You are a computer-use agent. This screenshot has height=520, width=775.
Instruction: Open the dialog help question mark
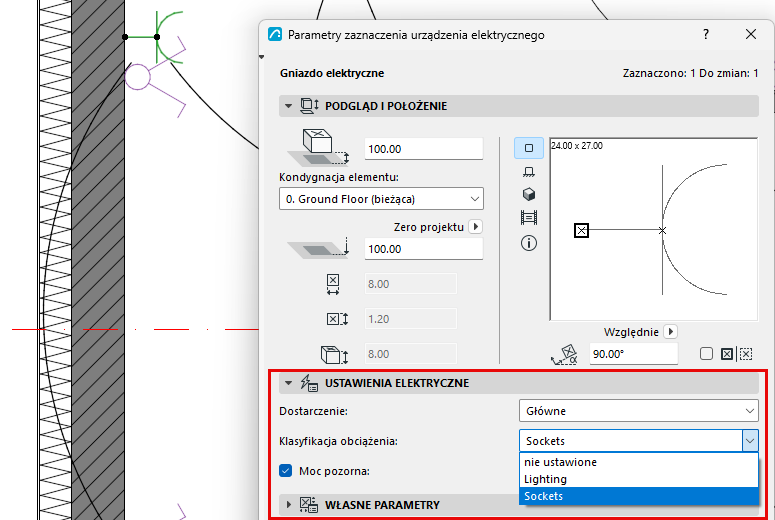pyautogui.click(x=706, y=34)
